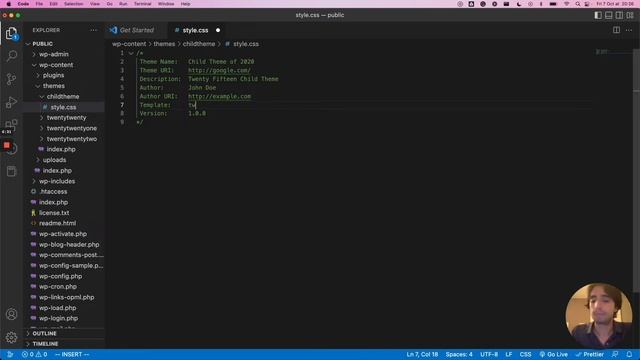The height and width of the screenshot is (360, 640).
Task: Toggle primary side bar layout icon
Action: tap(598, 15)
